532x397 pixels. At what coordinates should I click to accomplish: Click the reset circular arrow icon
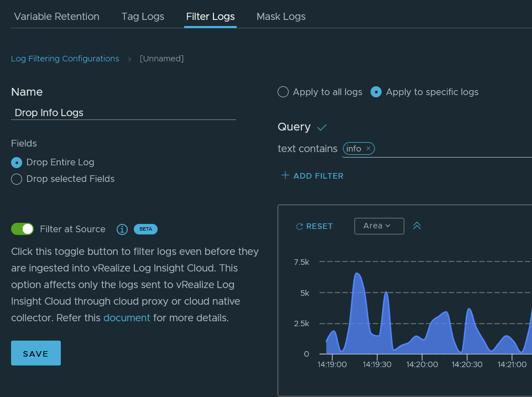point(299,226)
